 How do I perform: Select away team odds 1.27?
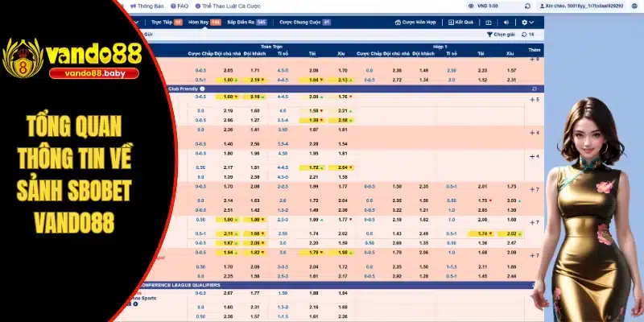(x=255, y=120)
